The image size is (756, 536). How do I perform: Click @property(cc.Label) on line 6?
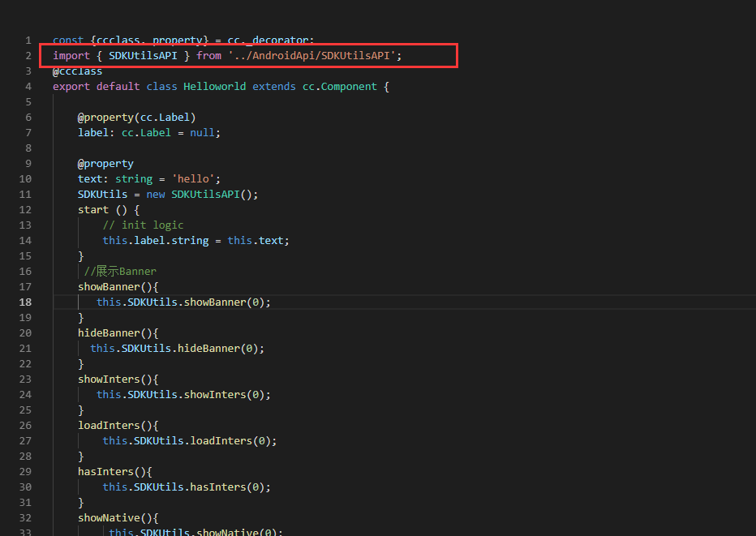click(x=136, y=118)
